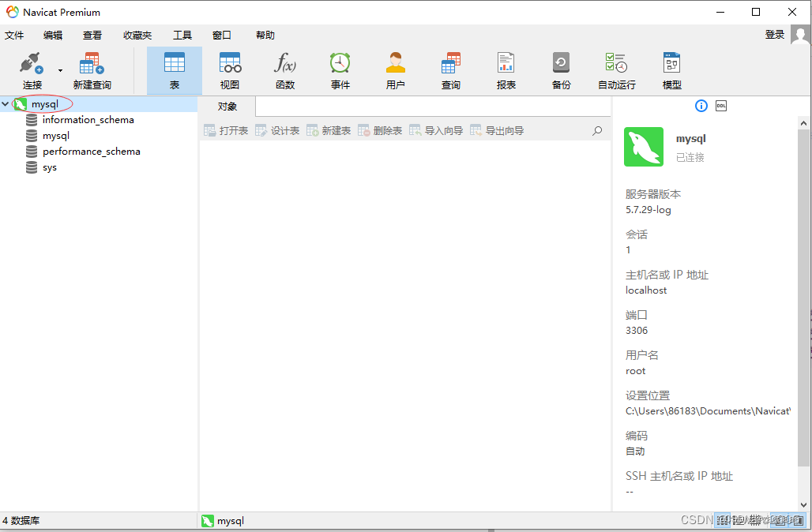Image resolution: width=812 pixels, height=532 pixels.
Task: Open the 事件 (Event) clock icon
Action: 340,70
